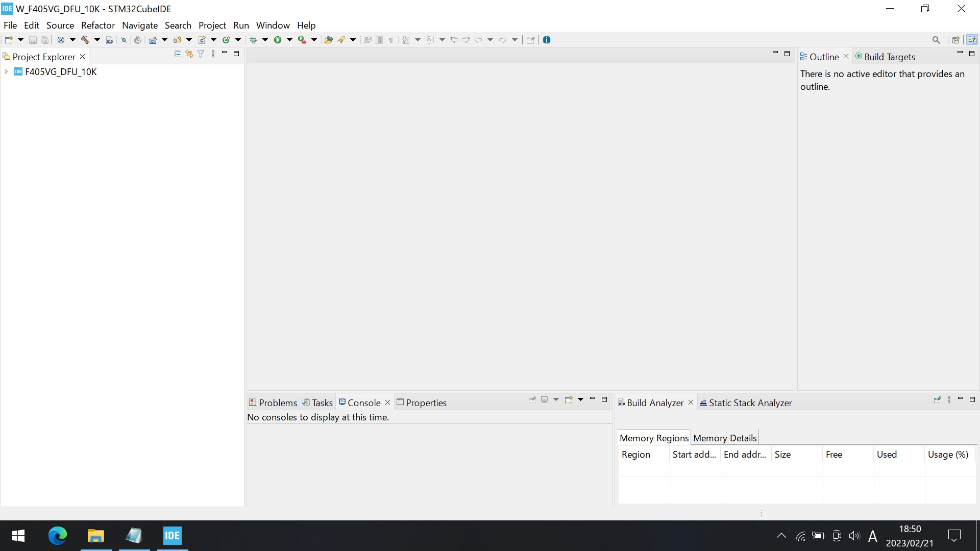Click the C/C++ perspective icon
Screen dimensions: 980x551
click(x=972, y=40)
